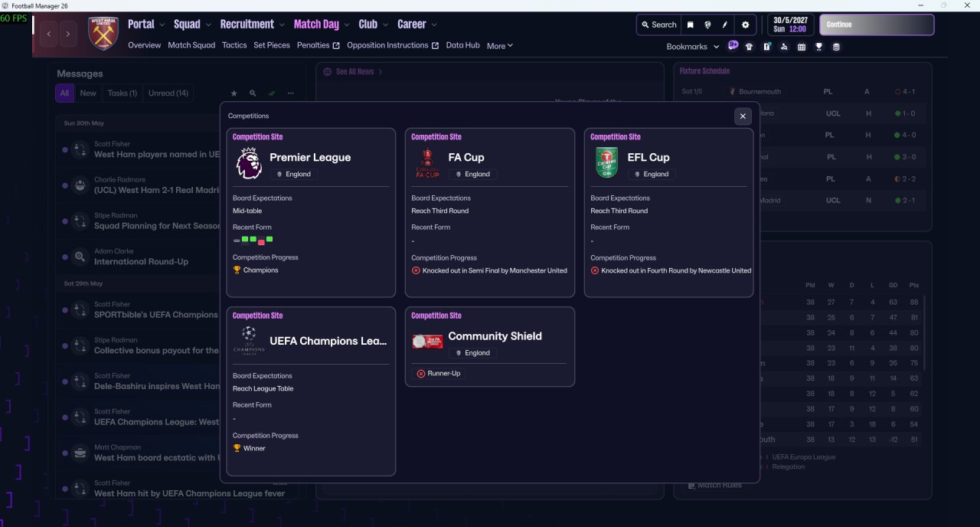The width and height of the screenshot is (980, 527).
Task: Open the coins finances shortcut icon
Action: tap(836, 47)
